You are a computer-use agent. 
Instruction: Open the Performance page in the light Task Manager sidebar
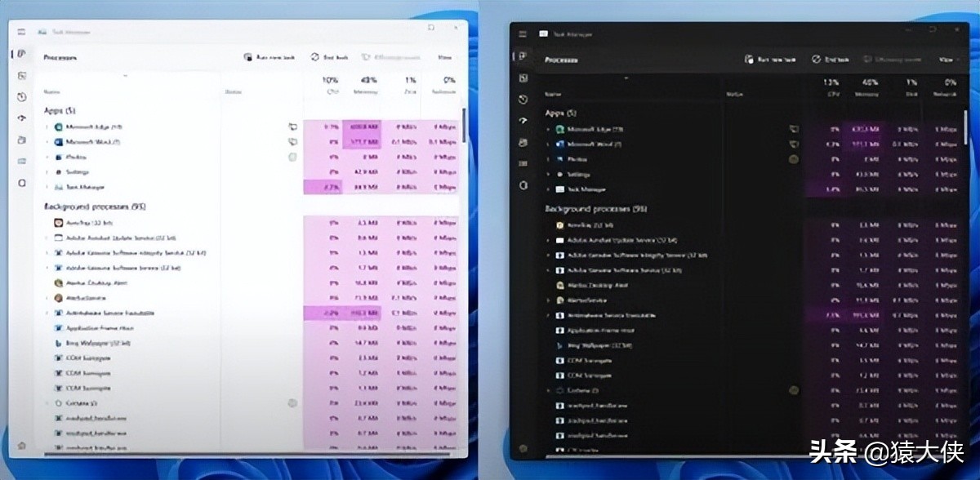pos(21,76)
